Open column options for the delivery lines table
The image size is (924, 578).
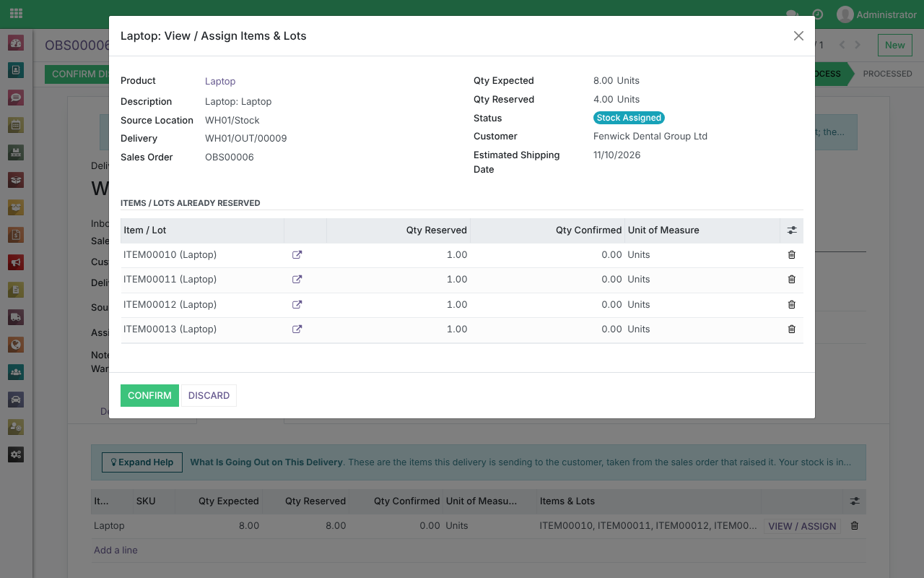(x=855, y=501)
